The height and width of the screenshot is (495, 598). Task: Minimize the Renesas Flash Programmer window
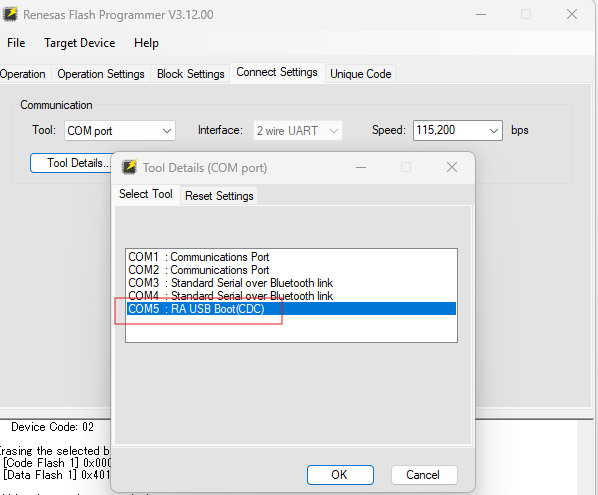(x=481, y=14)
